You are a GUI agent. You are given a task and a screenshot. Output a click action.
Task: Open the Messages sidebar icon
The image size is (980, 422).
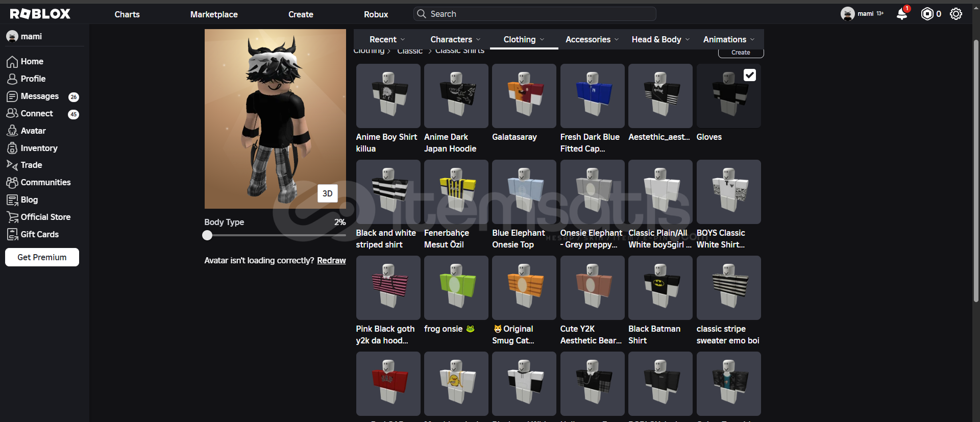[x=12, y=96]
